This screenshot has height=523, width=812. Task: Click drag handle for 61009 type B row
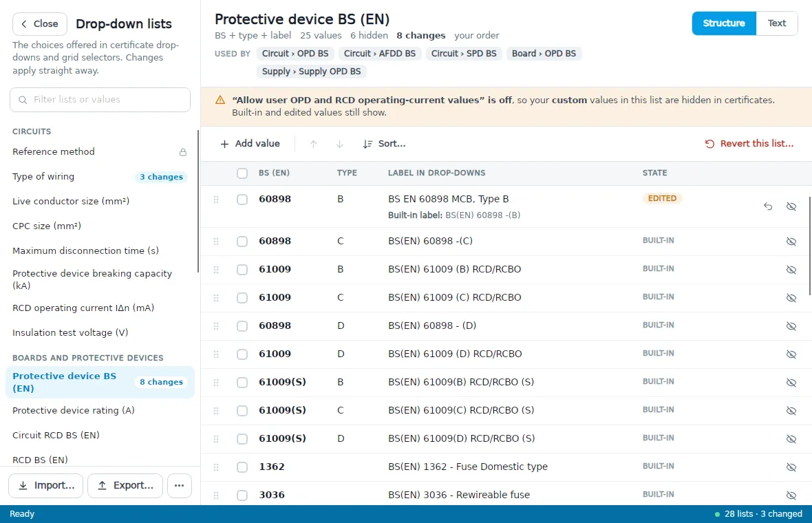point(216,270)
